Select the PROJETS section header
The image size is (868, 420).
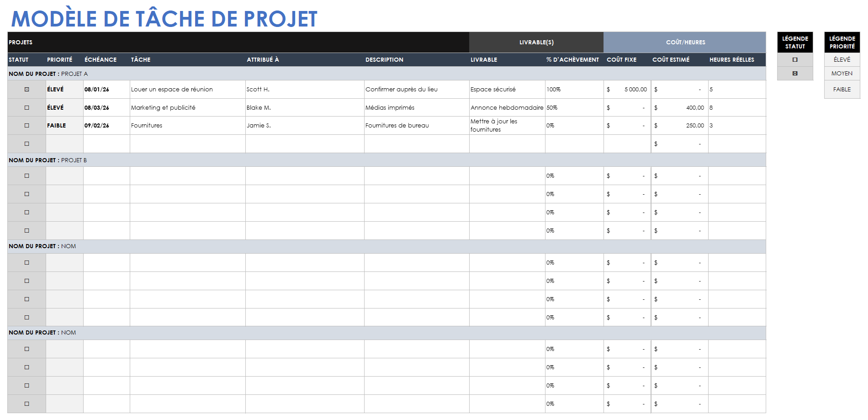point(238,43)
